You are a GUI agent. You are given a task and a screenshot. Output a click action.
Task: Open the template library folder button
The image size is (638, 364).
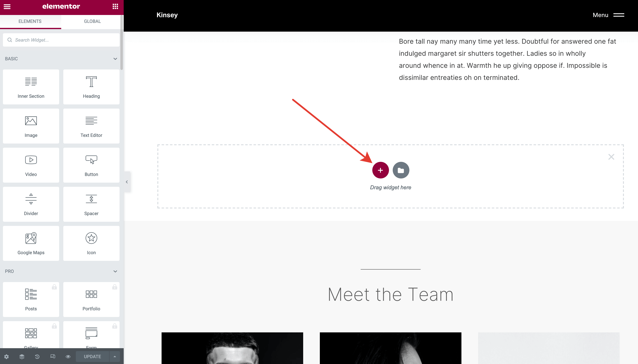(401, 170)
